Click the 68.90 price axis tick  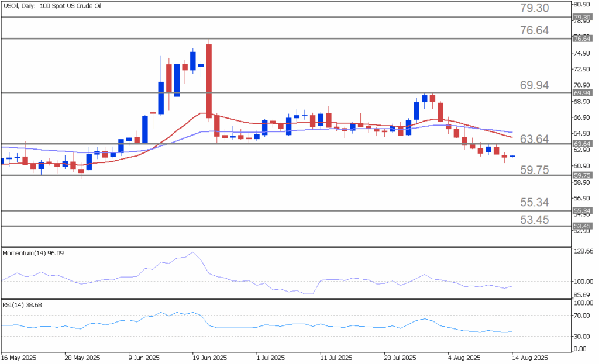pyautogui.click(x=582, y=102)
